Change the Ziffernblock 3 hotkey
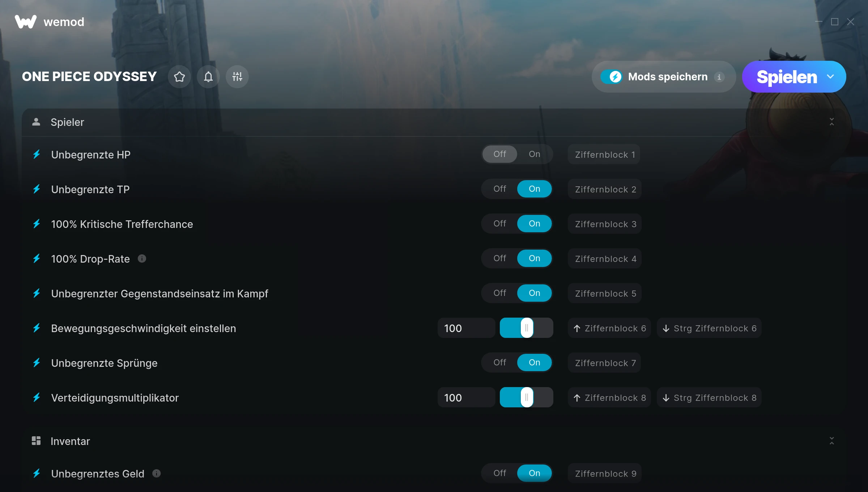This screenshot has height=492, width=868. (605, 224)
